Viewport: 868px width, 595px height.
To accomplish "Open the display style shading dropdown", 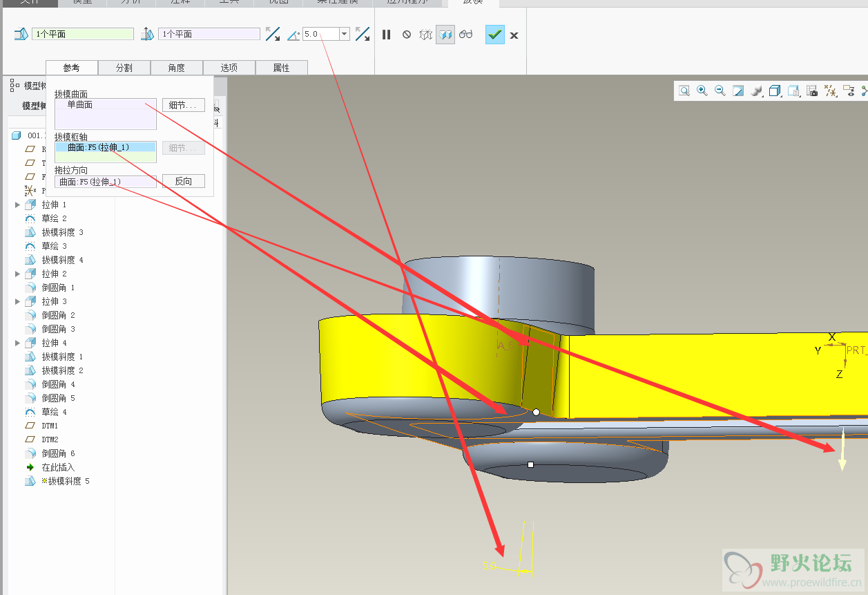I will [757, 91].
